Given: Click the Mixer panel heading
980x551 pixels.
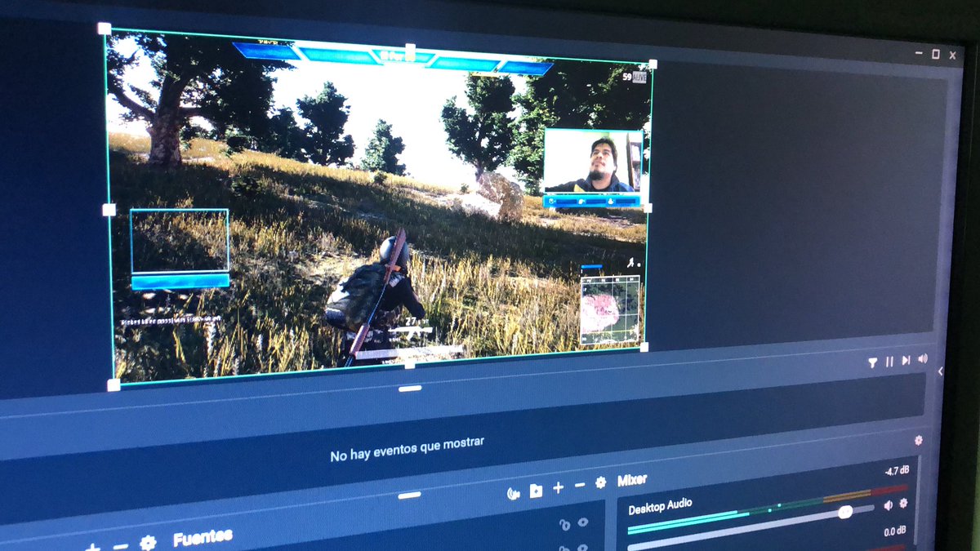Looking at the screenshot, I should click(x=632, y=480).
